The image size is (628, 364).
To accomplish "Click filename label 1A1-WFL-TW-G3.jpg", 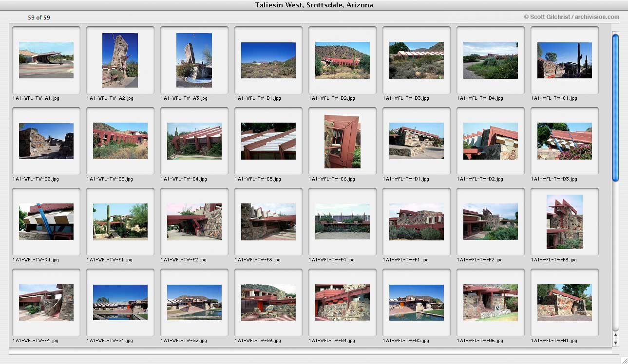I will point(258,341).
